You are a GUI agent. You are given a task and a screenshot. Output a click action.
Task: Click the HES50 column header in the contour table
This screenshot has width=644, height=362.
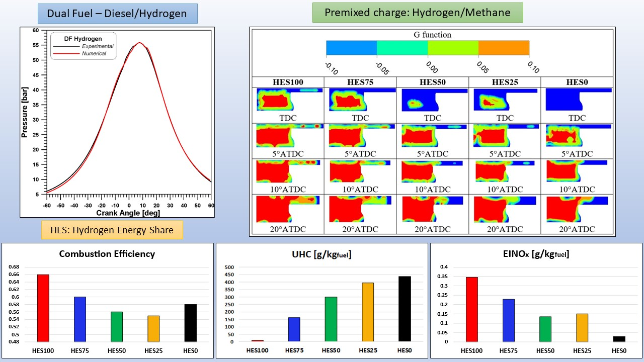tap(433, 82)
